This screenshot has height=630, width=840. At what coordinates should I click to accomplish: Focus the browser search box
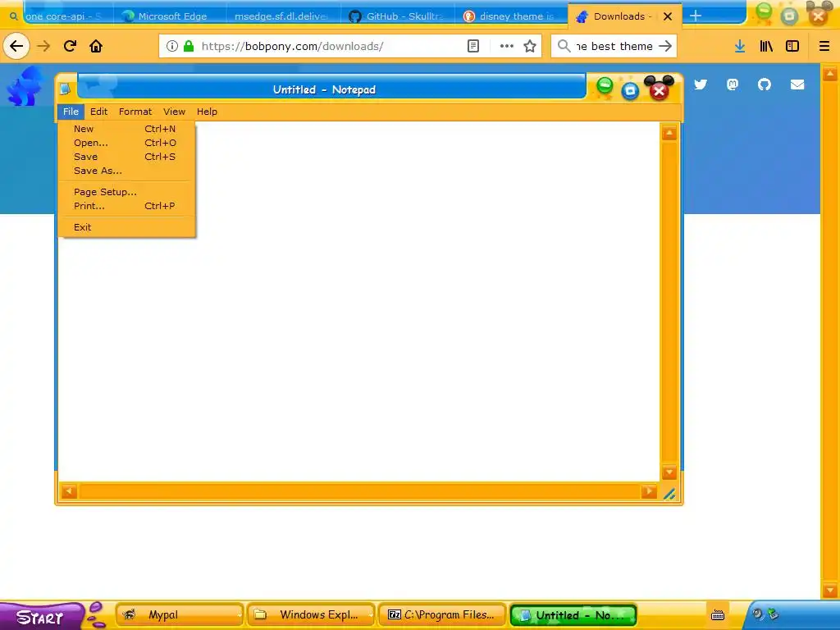pos(614,46)
